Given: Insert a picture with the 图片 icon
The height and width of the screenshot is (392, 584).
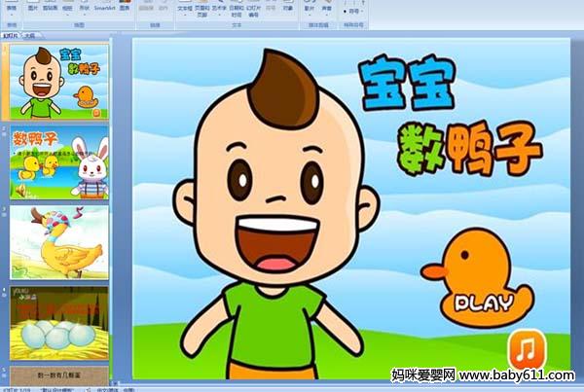Looking at the screenshot, I should point(34,8).
